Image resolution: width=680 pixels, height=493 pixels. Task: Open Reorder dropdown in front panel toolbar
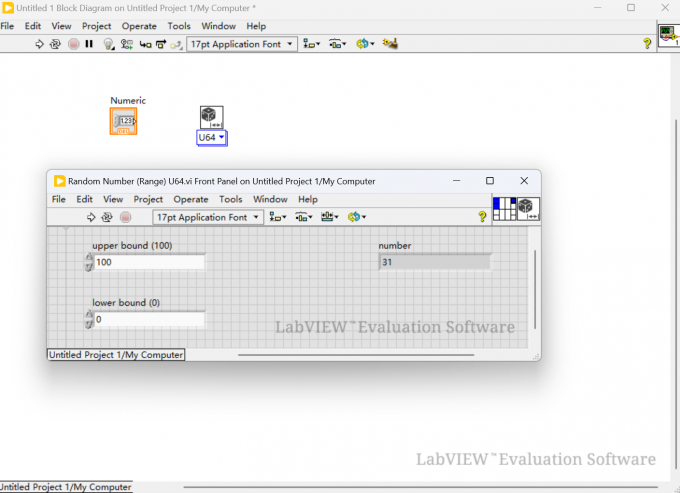click(x=357, y=217)
